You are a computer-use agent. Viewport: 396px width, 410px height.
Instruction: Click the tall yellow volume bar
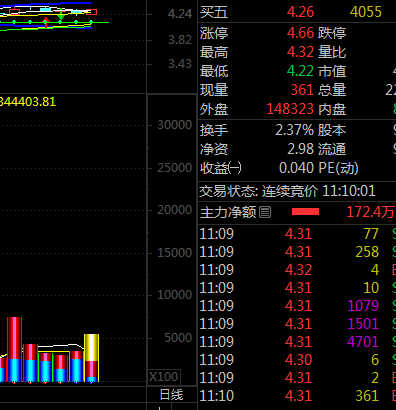coord(91,358)
